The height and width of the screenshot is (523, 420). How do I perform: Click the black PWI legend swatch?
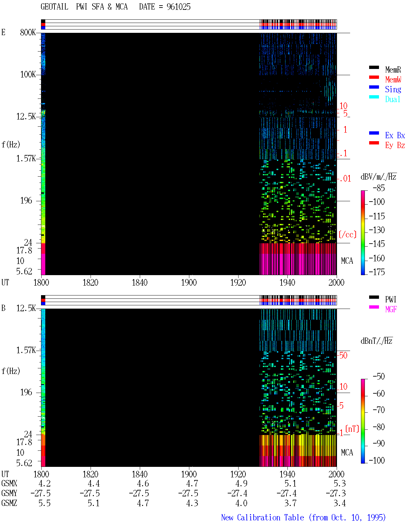pyautogui.click(x=374, y=297)
